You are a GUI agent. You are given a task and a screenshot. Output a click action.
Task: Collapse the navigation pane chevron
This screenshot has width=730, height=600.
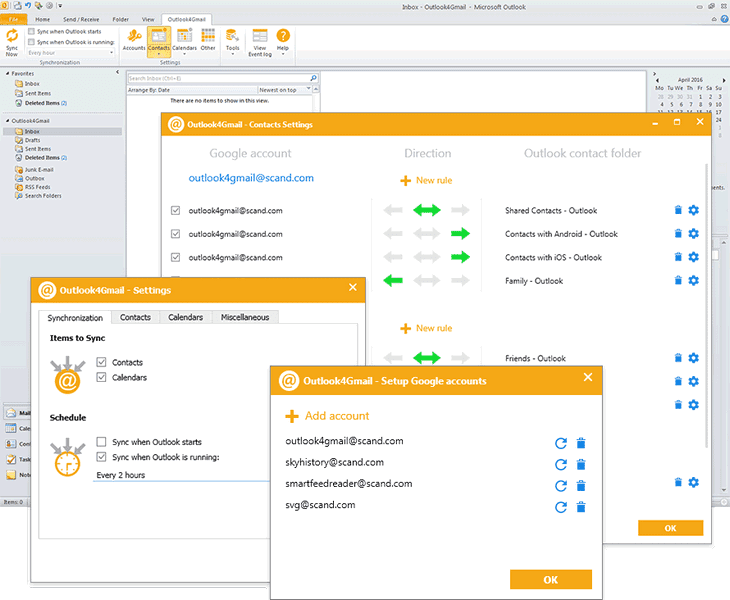coord(117,72)
